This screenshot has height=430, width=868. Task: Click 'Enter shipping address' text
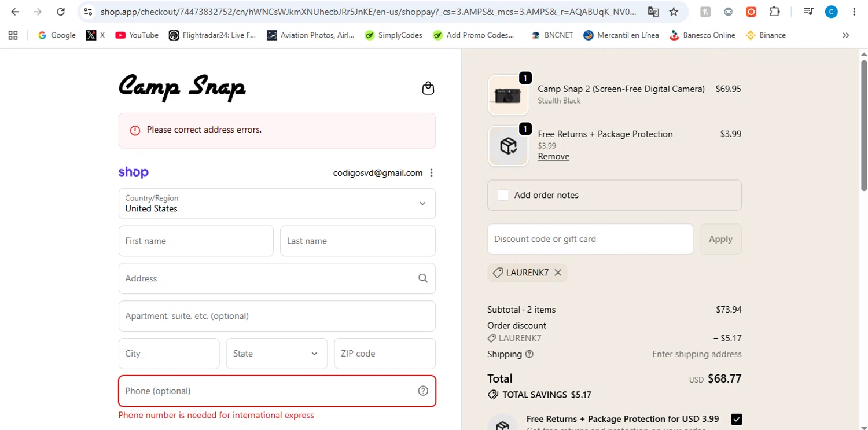[x=697, y=354]
